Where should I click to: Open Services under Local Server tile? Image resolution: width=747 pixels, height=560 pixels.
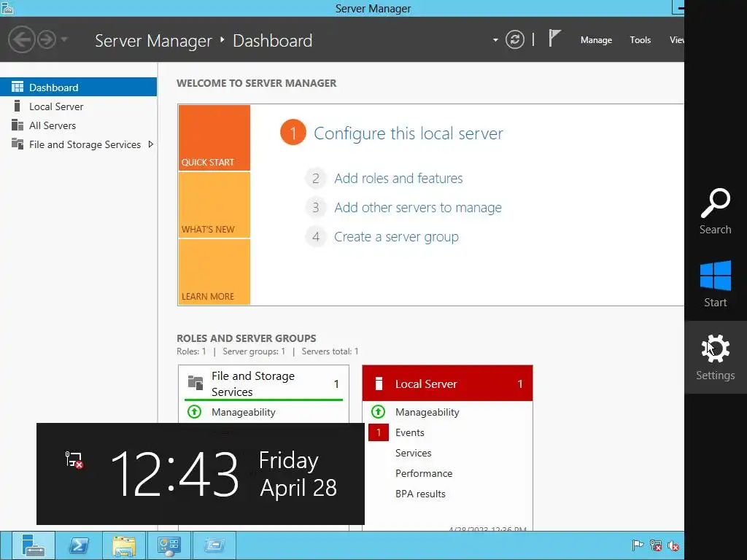pos(413,453)
